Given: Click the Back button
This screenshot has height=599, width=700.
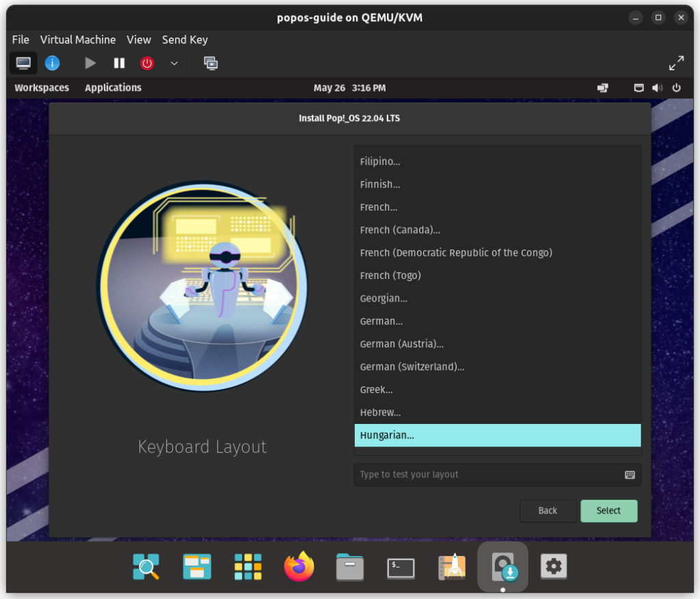Looking at the screenshot, I should (x=548, y=511).
